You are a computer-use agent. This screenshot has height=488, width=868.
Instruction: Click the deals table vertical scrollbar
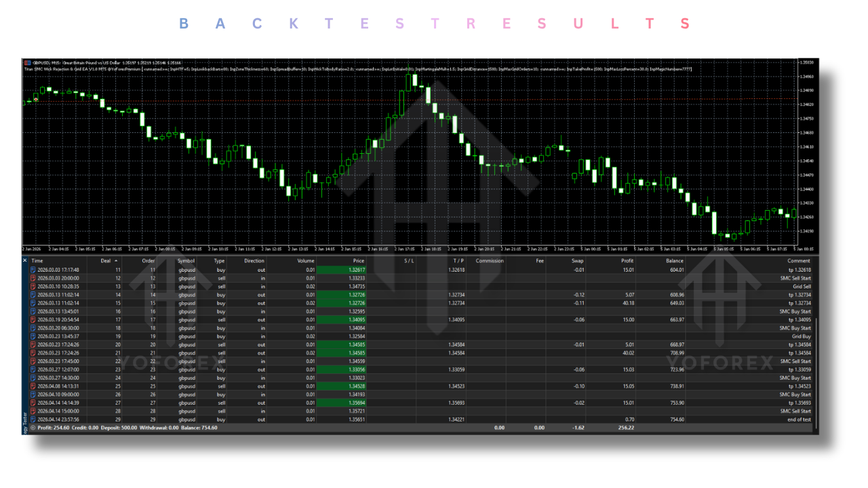coord(815,339)
